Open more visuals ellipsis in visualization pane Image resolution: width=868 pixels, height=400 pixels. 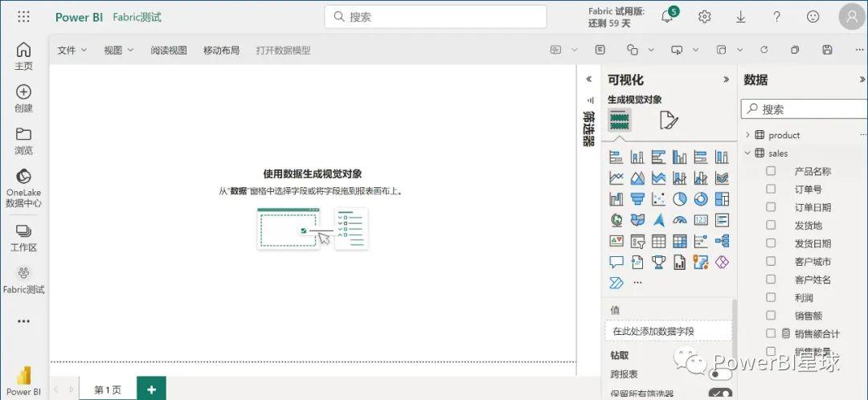tap(637, 283)
